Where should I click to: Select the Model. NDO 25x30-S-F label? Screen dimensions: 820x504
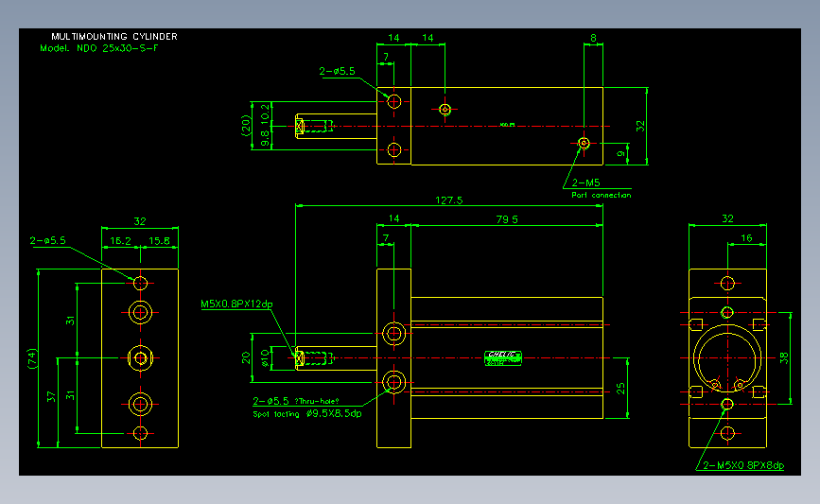99,48
